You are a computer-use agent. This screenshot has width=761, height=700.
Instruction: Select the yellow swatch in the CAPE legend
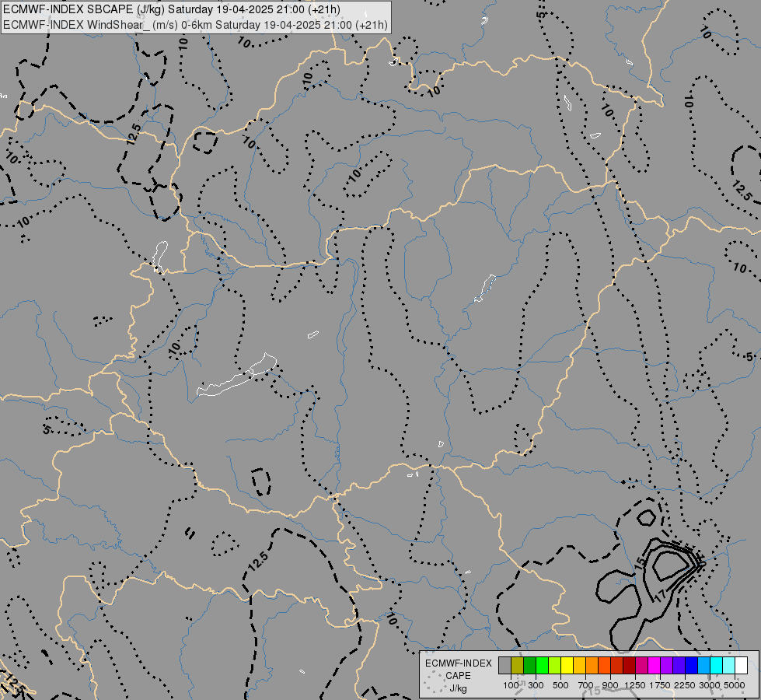point(567,666)
